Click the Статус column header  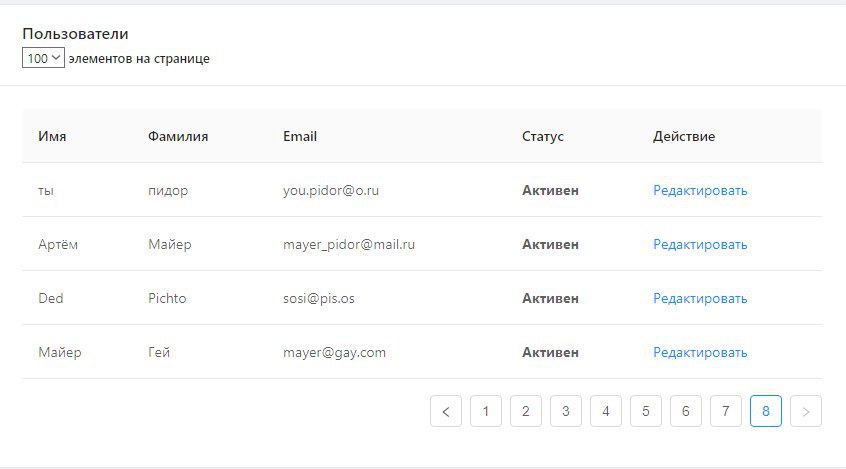coord(543,136)
